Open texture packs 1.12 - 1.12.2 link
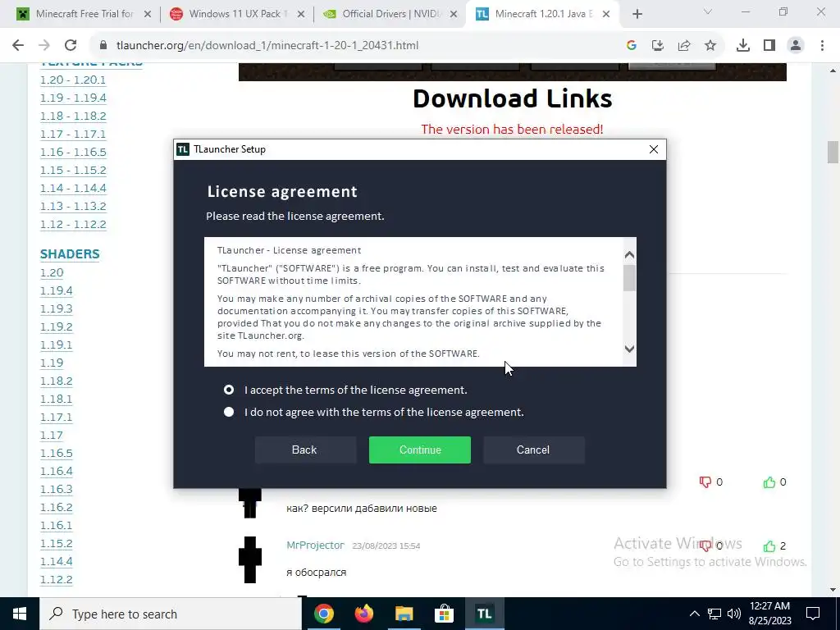Image resolution: width=840 pixels, height=630 pixels. point(73,225)
